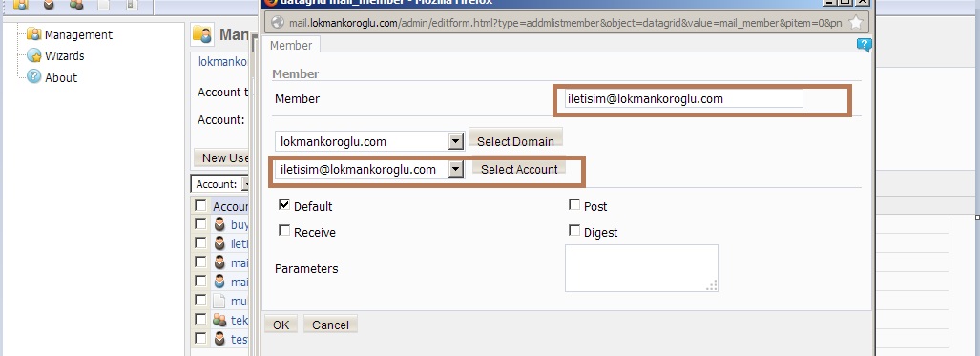980x356 pixels.
Task: Click the Cancel button
Action: (330, 325)
